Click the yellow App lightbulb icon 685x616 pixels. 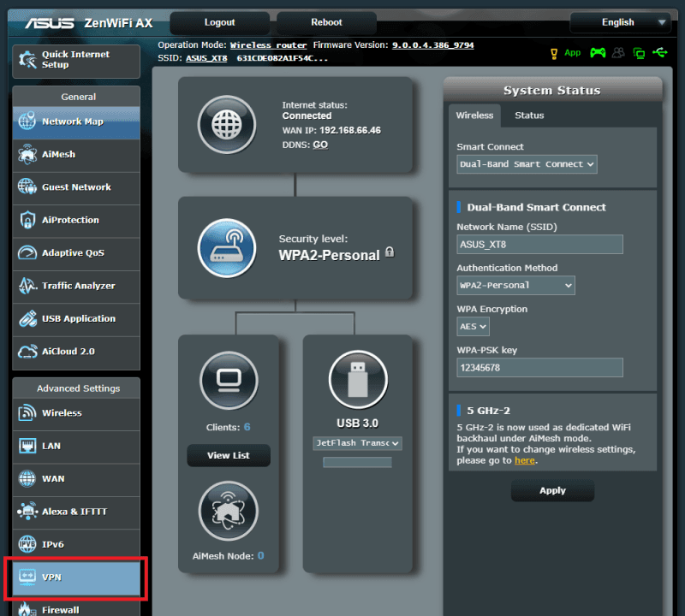(555, 53)
